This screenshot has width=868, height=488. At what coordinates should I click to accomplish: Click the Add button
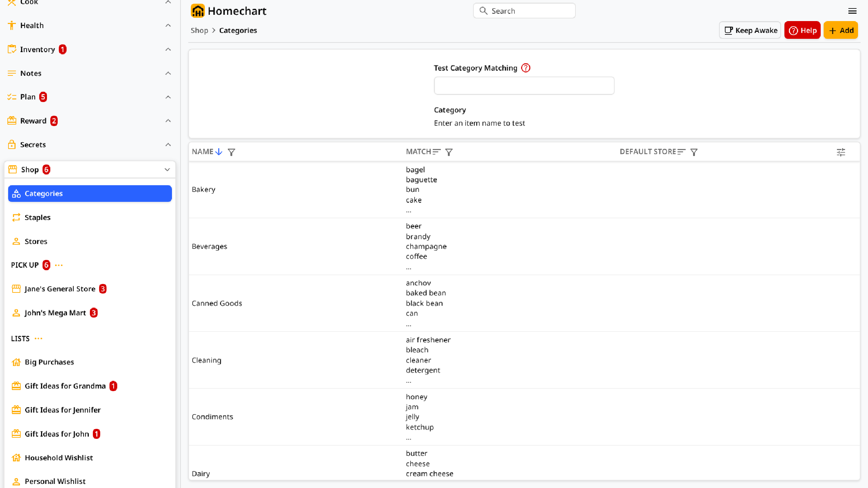[x=841, y=30]
